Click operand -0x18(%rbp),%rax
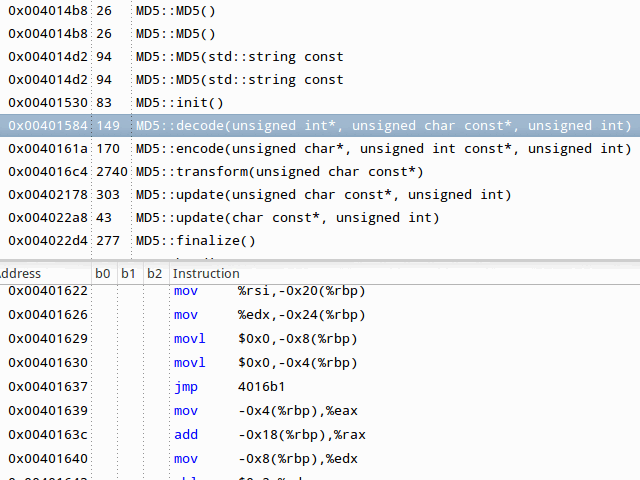This screenshot has width=640, height=480. tap(302, 435)
